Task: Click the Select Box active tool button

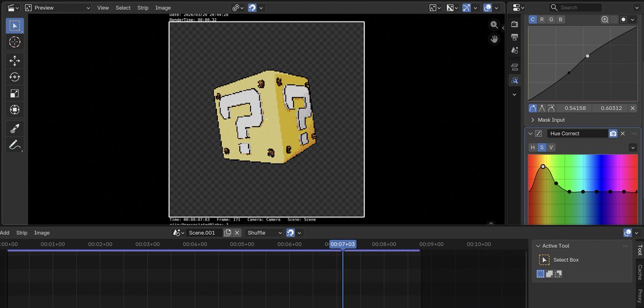Action: (x=544, y=260)
